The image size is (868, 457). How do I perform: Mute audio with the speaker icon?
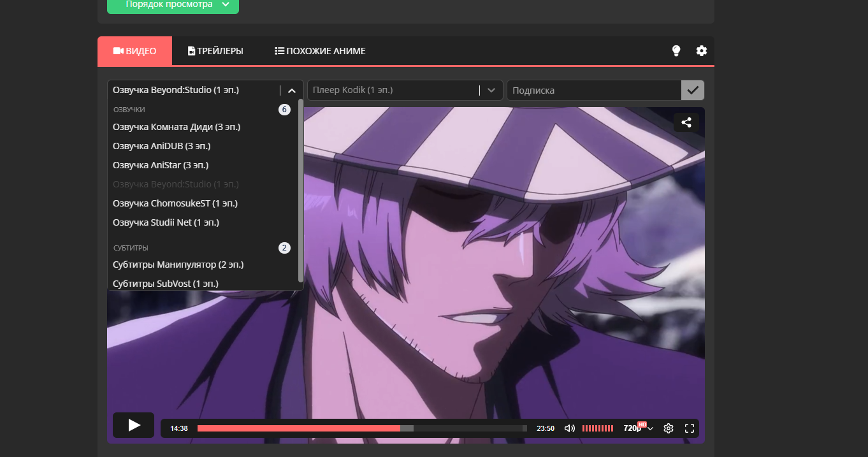(570, 428)
